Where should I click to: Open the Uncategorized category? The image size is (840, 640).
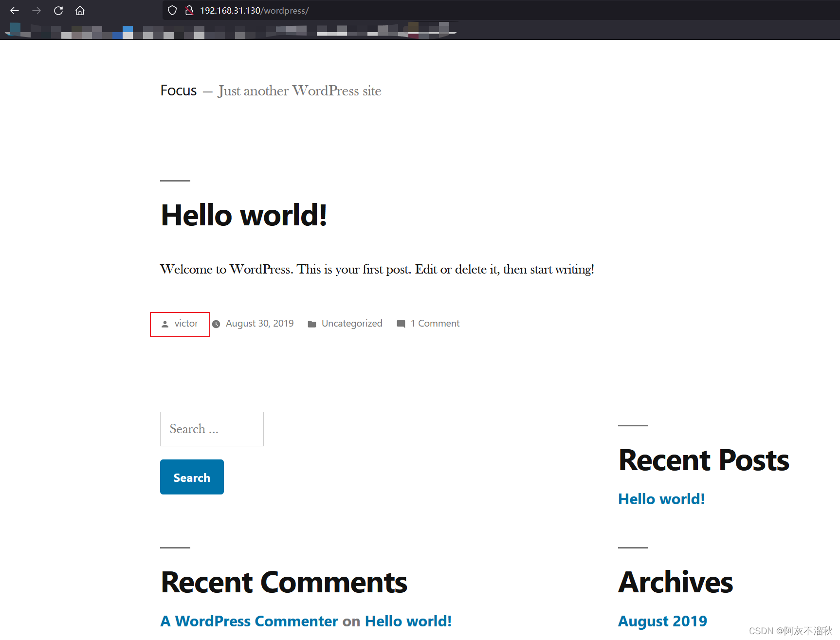click(x=352, y=323)
